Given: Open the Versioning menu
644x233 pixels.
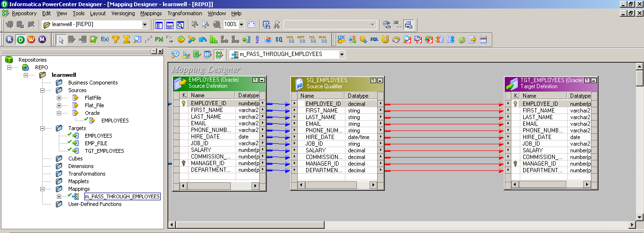Looking at the screenshot, I should [x=123, y=13].
